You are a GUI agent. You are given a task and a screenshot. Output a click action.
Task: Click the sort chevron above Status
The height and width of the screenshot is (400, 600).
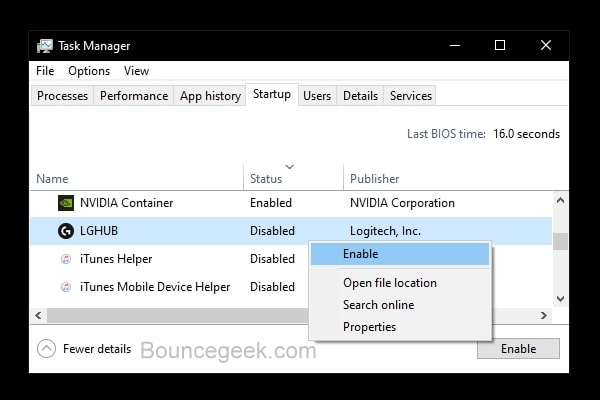290,167
